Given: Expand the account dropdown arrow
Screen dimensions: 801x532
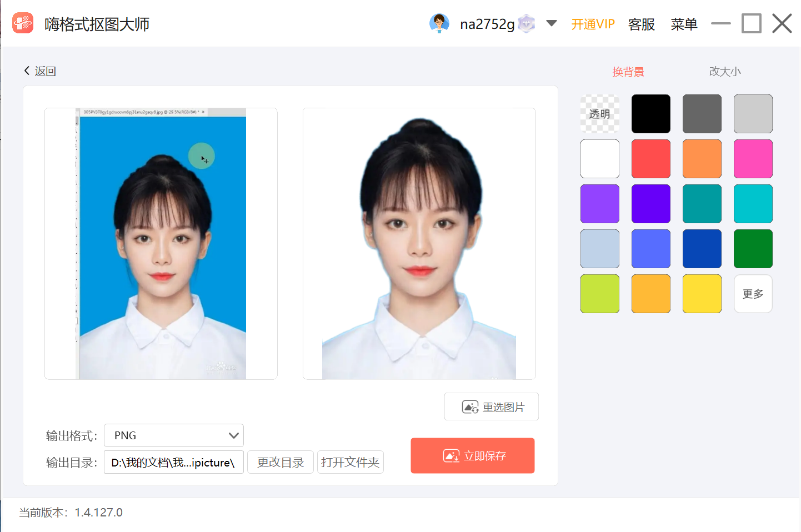Looking at the screenshot, I should point(552,23).
